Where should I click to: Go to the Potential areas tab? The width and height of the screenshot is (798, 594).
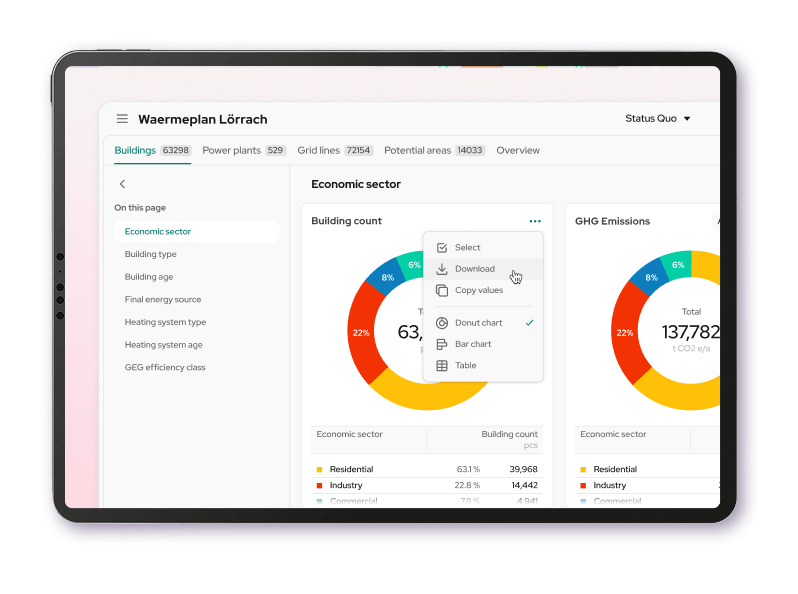click(434, 150)
